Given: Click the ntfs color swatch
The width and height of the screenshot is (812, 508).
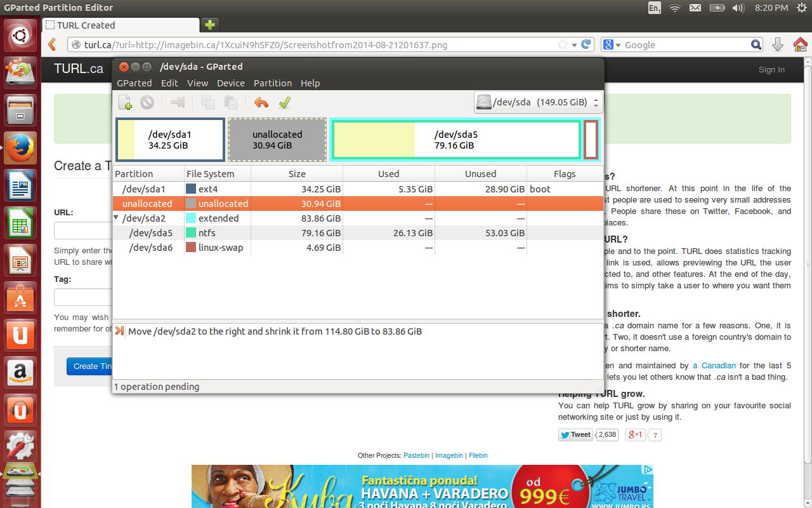Looking at the screenshot, I should [x=190, y=233].
